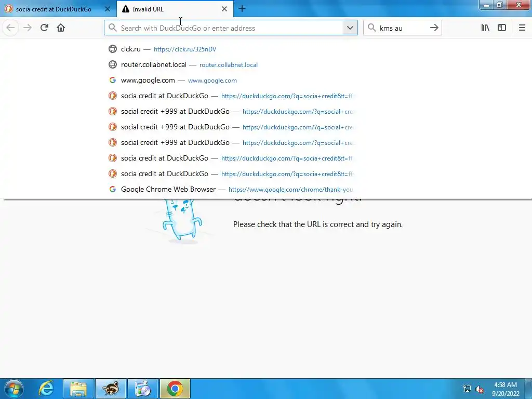This screenshot has width=532, height=399.
Task: Click the clck.ru globe icon
Action: pos(113,49)
